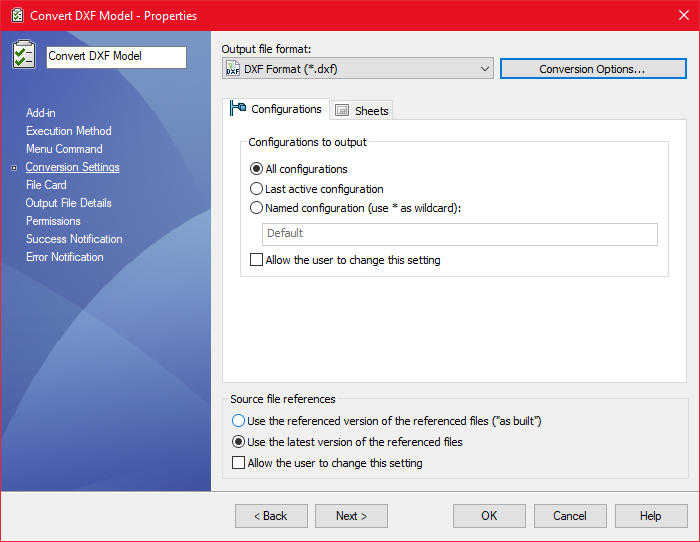
Task: Click the Conversion Options button
Action: (x=593, y=69)
